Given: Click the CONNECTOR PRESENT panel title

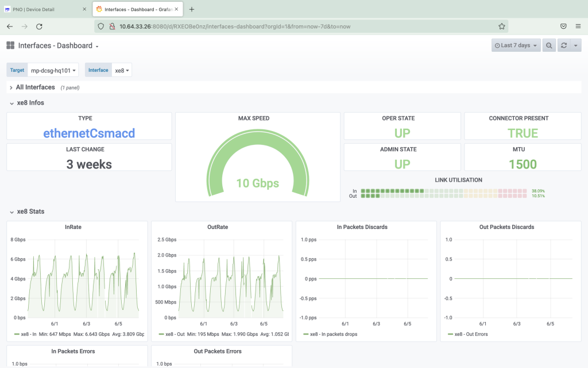Looking at the screenshot, I should [519, 118].
